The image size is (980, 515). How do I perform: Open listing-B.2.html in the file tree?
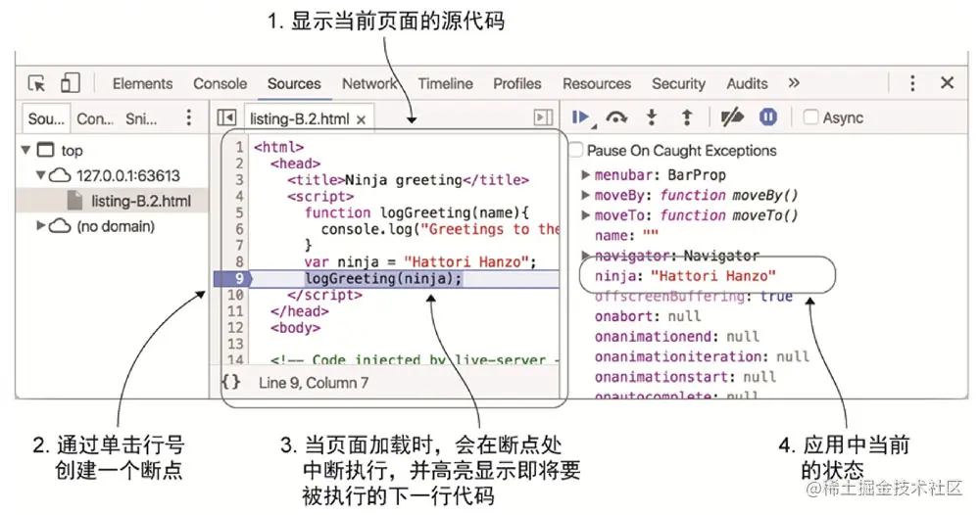pos(141,201)
